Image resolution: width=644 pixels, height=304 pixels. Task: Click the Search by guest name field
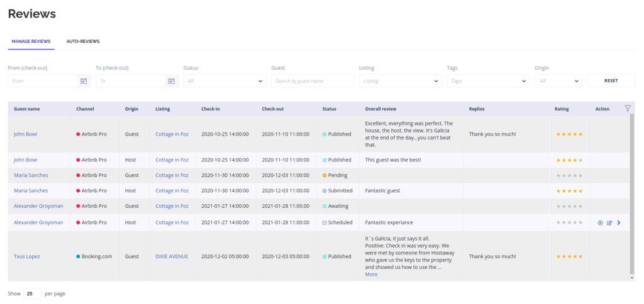pyautogui.click(x=312, y=81)
